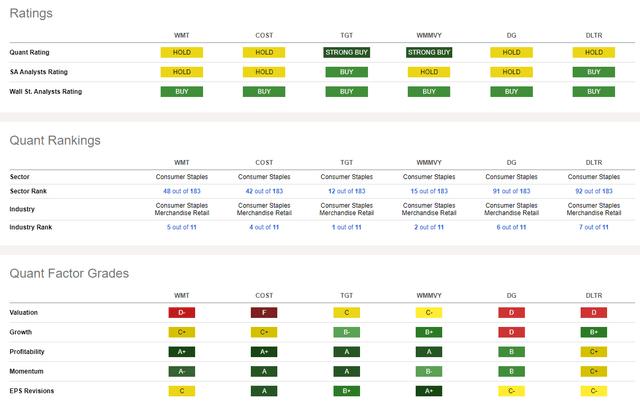This screenshot has height=408, width=640.
Task: Click DLTR's D Valuation grade
Action: click(x=594, y=313)
